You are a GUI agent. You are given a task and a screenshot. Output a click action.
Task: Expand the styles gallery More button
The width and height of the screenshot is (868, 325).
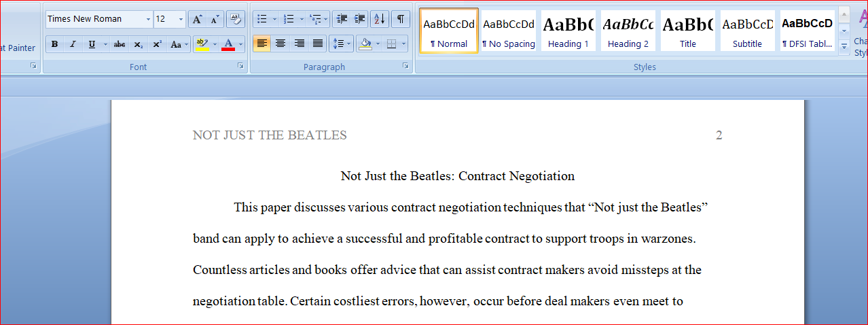point(844,46)
